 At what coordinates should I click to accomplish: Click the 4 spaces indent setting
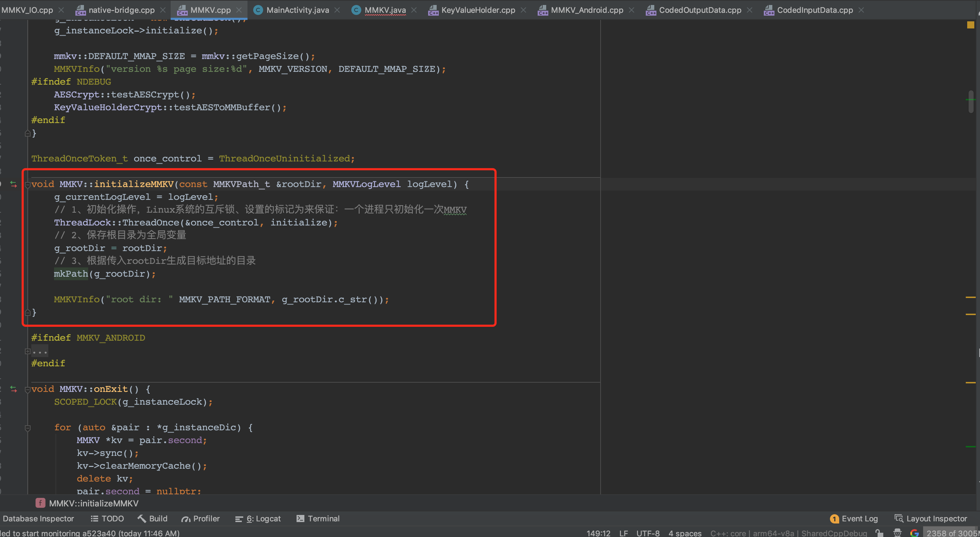coord(685,533)
